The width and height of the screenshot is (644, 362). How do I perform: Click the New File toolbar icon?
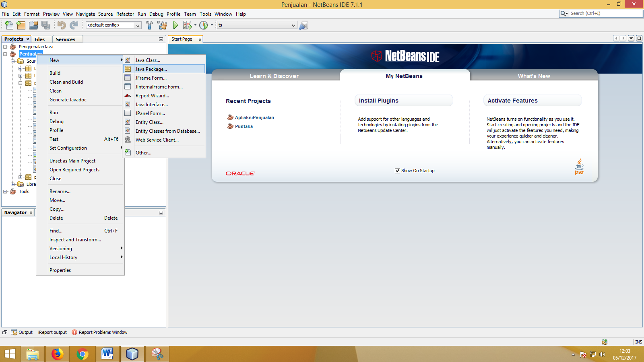tap(9, 25)
